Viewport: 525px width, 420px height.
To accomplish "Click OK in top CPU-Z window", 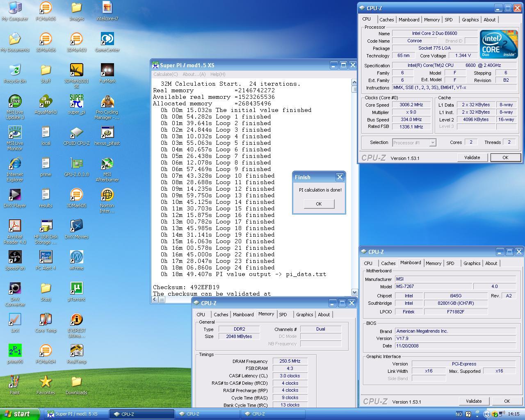I will [505, 157].
